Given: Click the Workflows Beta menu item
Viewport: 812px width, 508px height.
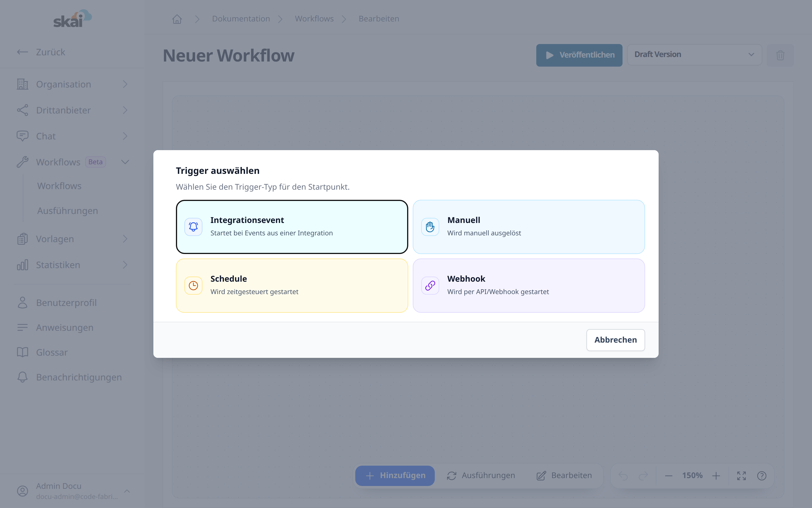Looking at the screenshot, I should tap(72, 162).
